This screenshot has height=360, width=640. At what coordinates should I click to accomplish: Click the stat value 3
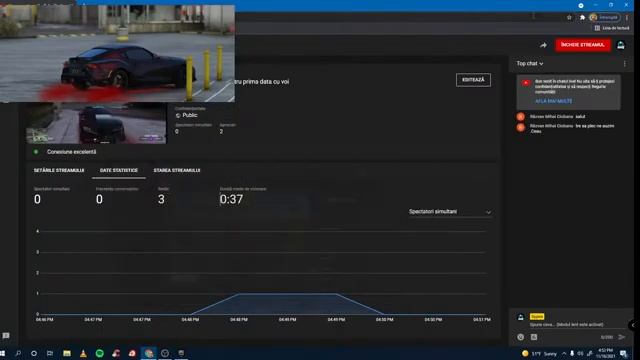(161, 199)
